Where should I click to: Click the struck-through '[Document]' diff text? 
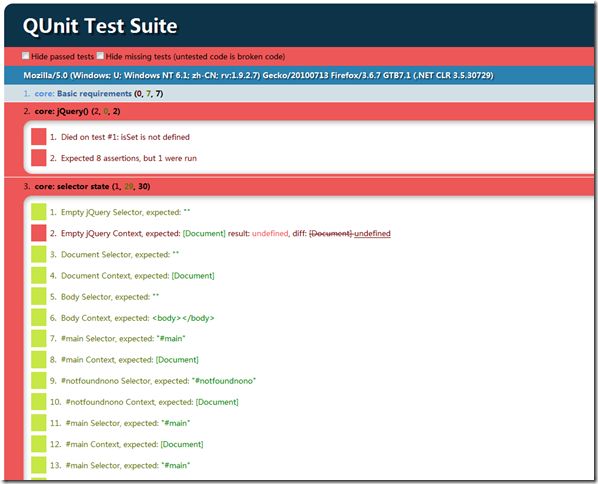click(330, 233)
